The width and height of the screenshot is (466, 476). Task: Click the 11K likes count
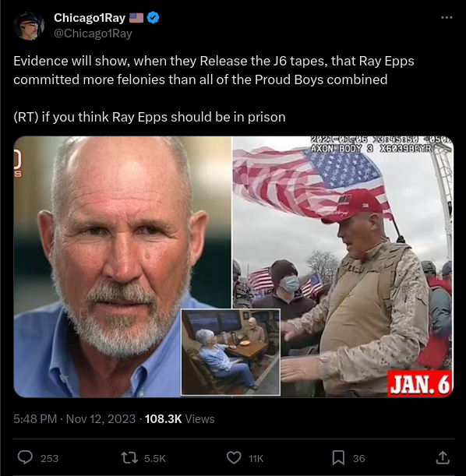pyautogui.click(x=256, y=458)
